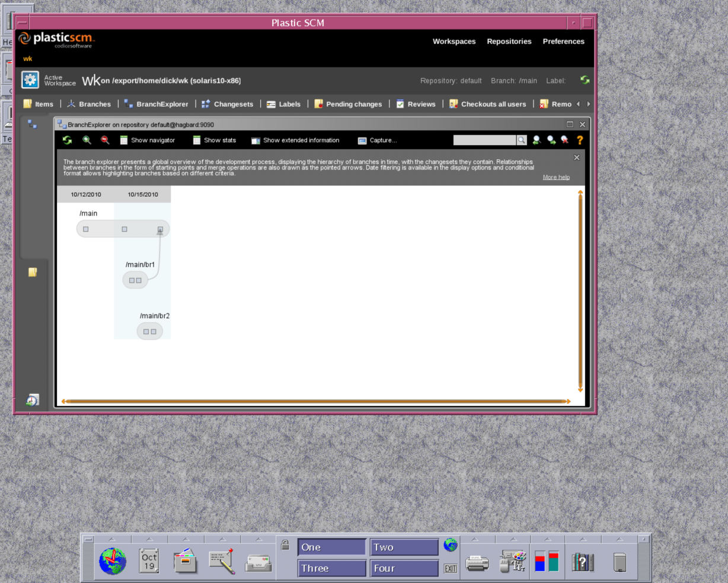Viewport: 728px width, 583px height.
Task: Click the clock icon at bottom of left sidebar
Action: tap(33, 401)
